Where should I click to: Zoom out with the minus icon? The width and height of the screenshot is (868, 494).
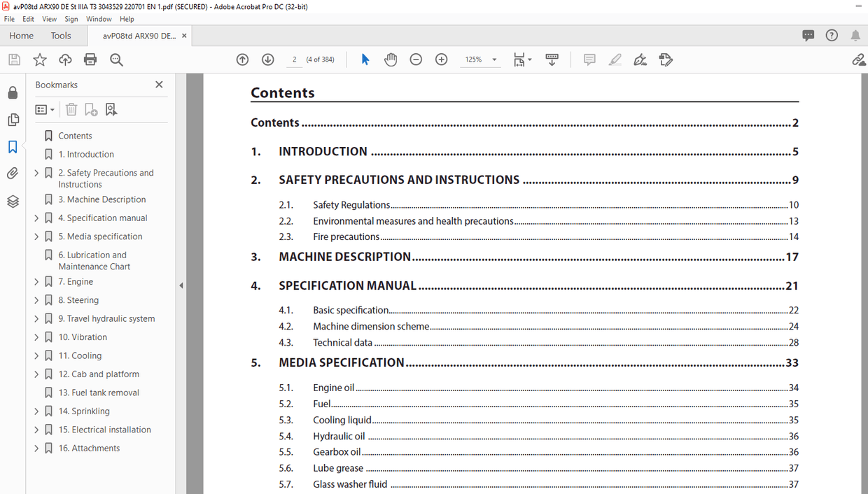416,59
